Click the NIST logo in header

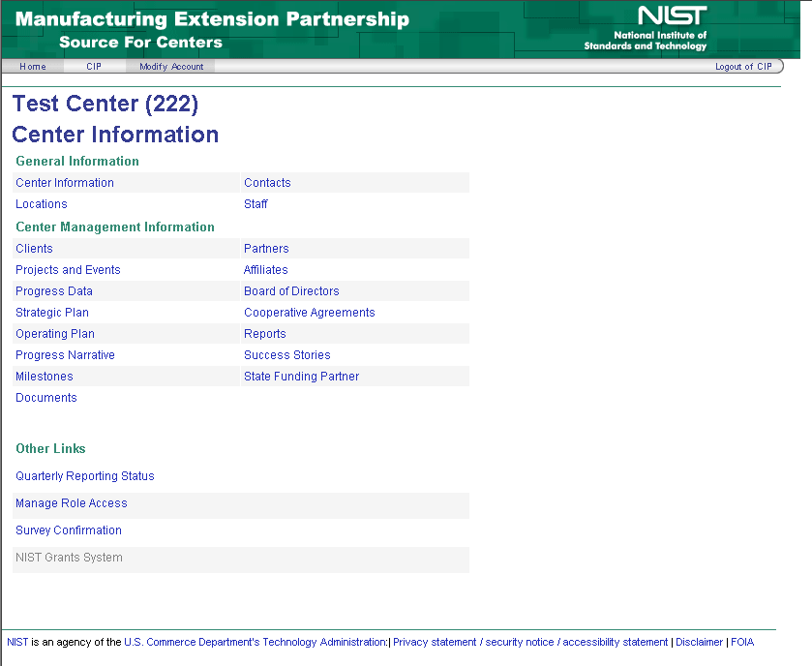pos(646,28)
